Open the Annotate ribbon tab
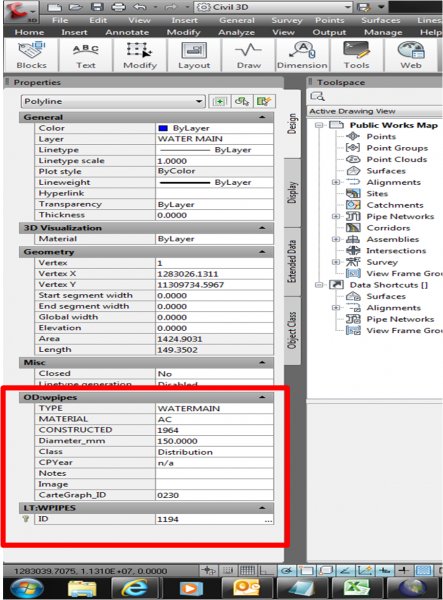The image size is (443, 600). point(127,33)
